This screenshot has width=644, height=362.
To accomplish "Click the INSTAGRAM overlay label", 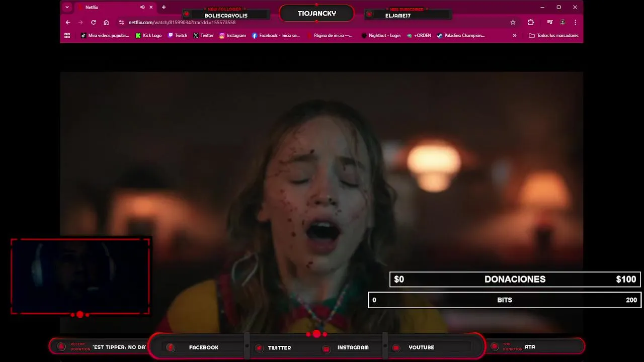I will pos(353,347).
